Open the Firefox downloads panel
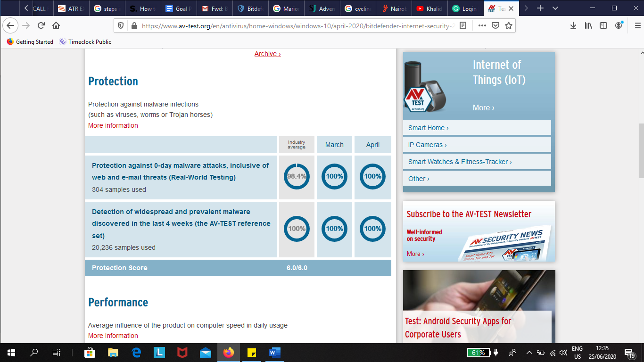The image size is (644, 362). point(573,25)
